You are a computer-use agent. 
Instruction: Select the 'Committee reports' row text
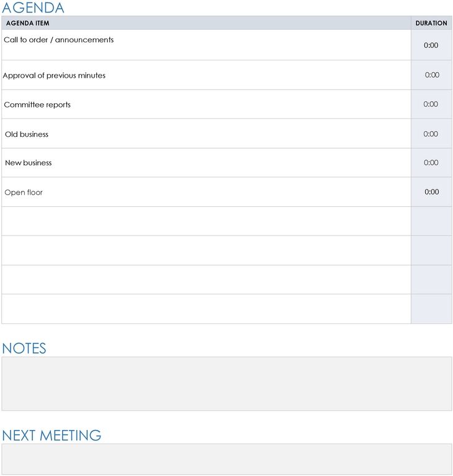pos(37,105)
